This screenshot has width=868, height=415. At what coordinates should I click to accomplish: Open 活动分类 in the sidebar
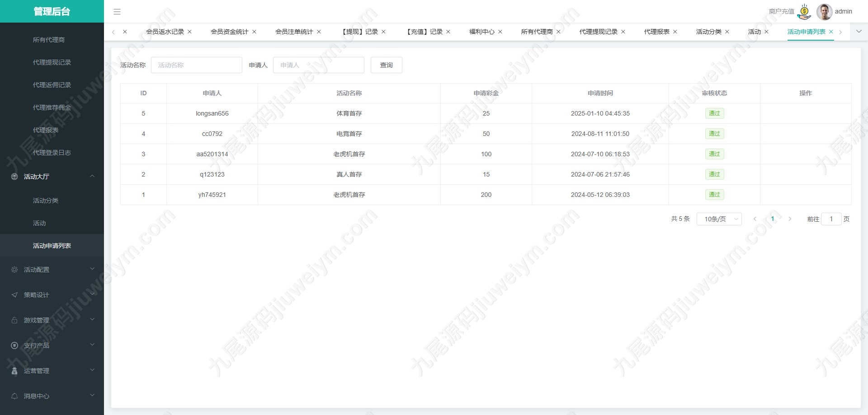[x=46, y=201]
